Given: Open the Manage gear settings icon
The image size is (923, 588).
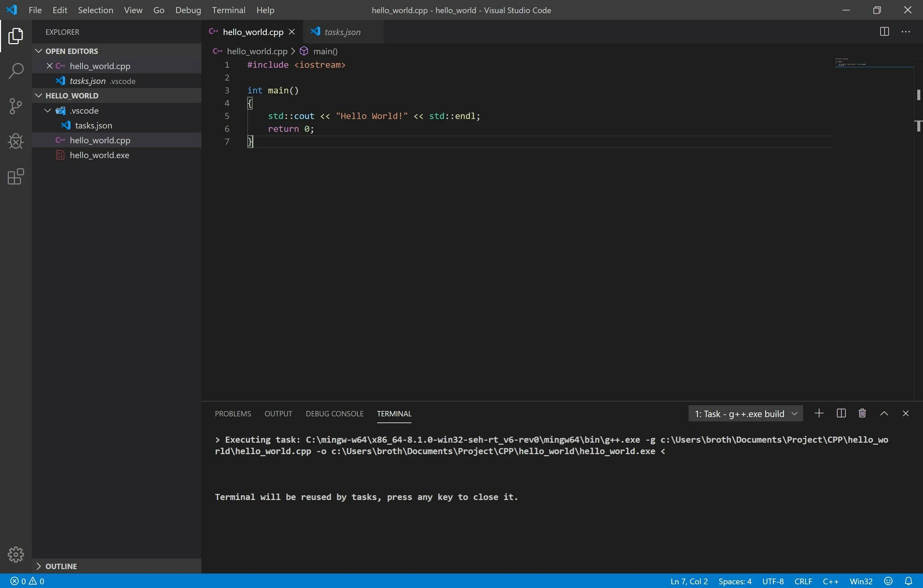Looking at the screenshot, I should [16, 554].
